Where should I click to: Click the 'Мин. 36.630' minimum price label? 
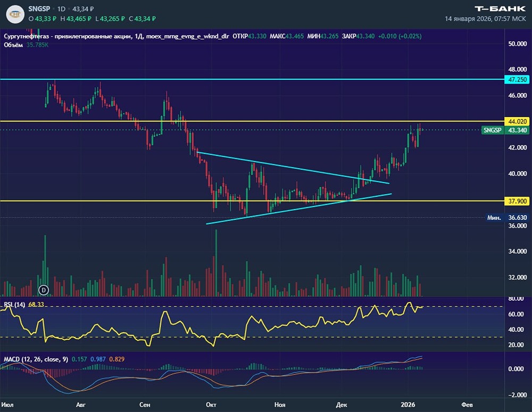pyautogui.click(x=507, y=218)
